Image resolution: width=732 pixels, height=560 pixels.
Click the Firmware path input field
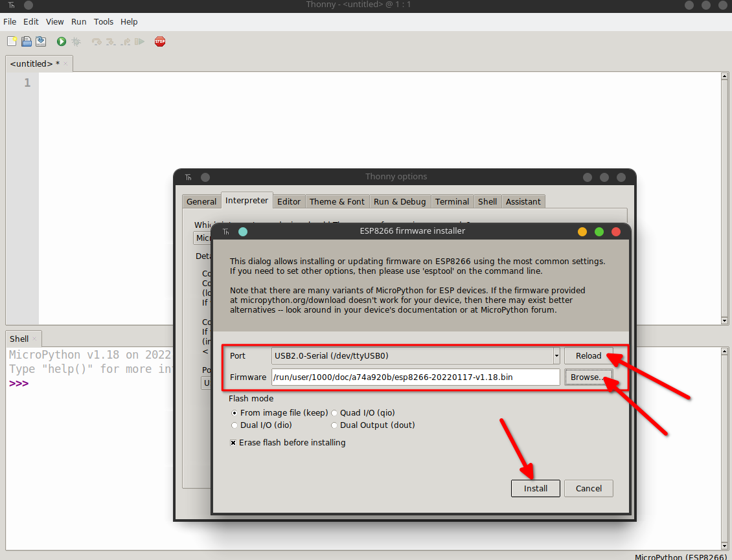415,377
